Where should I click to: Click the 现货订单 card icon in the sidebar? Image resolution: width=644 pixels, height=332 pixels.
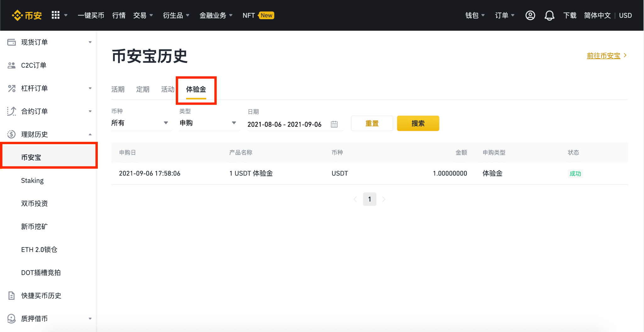click(12, 42)
